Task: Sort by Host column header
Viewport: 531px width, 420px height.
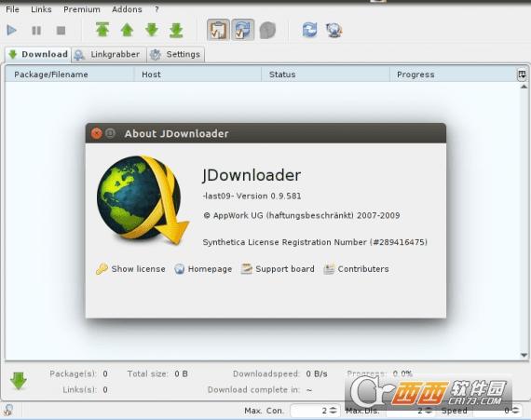Action: click(197, 75)
